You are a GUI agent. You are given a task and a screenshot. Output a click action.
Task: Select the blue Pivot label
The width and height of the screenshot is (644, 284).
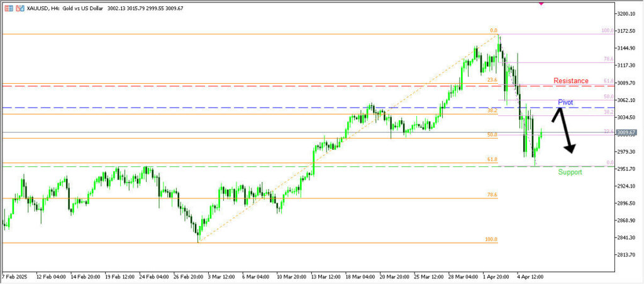565,101
